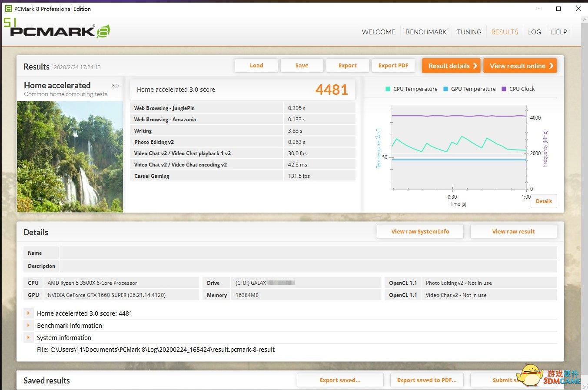
Task: Switch to the BENCHMARK tab
Action: coord(426,32)
